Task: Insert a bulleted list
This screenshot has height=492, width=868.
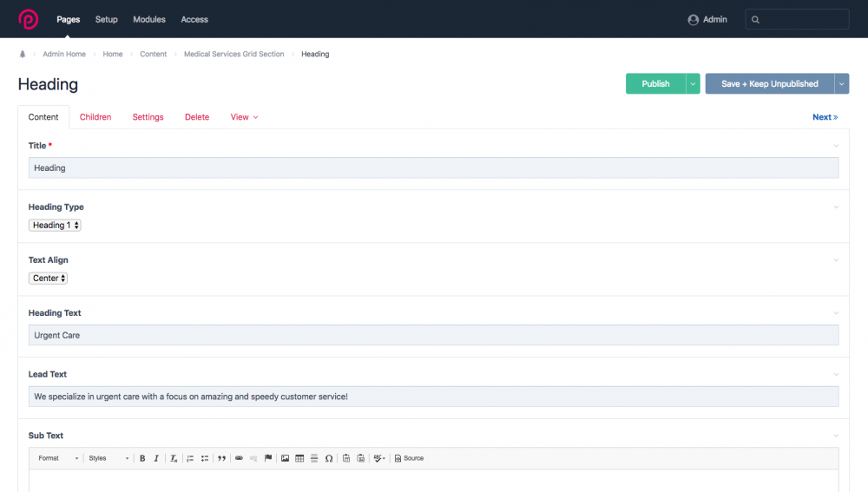Action: (205, 458)
